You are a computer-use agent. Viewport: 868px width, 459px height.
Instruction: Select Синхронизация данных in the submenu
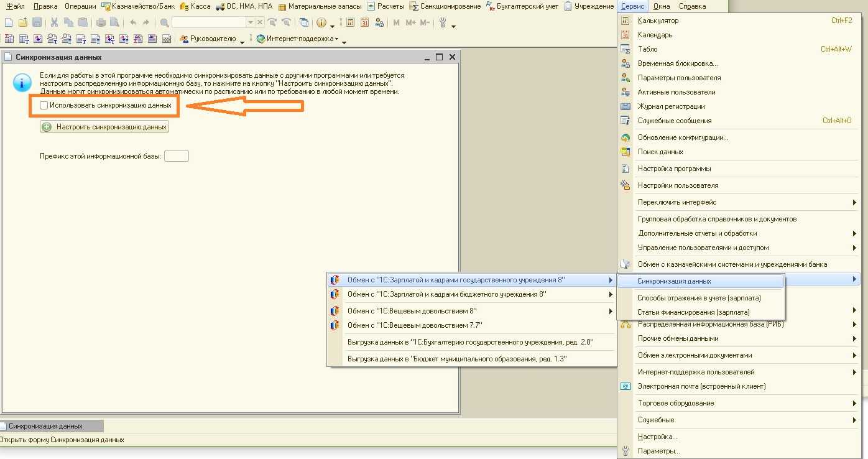click(x=700, y=281)
